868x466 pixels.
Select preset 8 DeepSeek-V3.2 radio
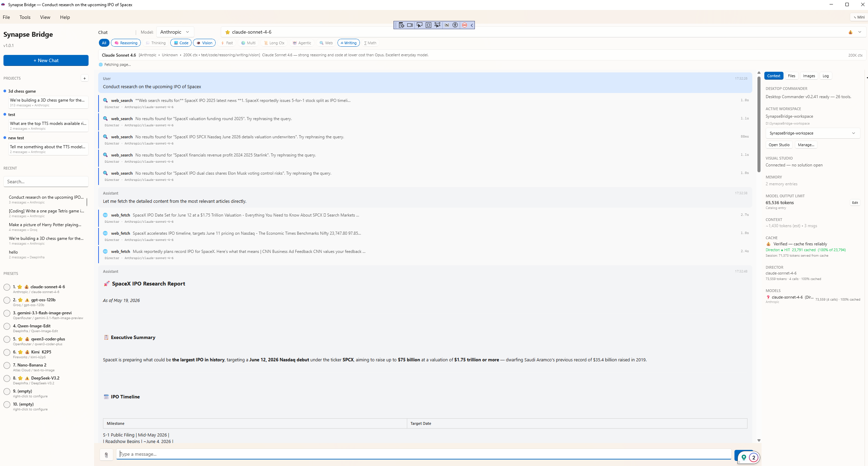pyautogui.click(x=7, y=379)
